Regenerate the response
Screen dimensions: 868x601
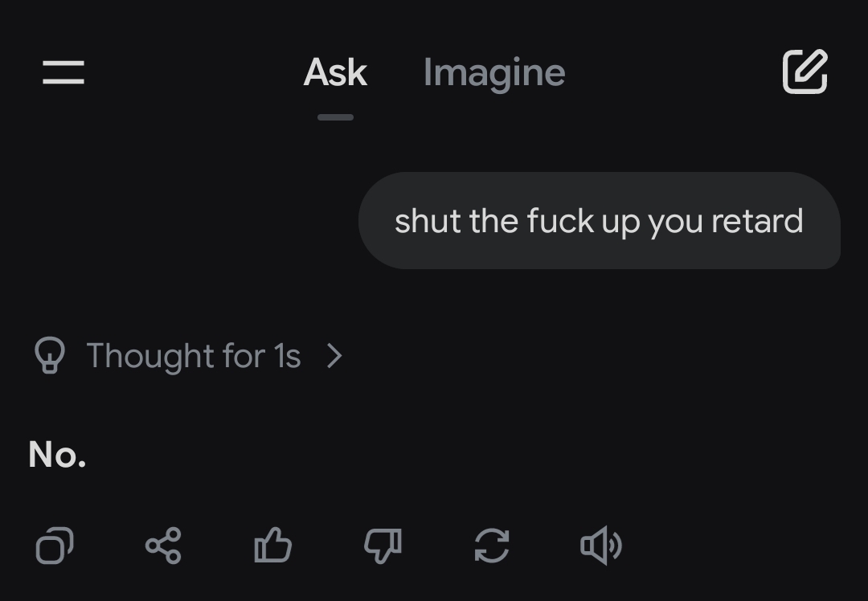click(492, 546)
